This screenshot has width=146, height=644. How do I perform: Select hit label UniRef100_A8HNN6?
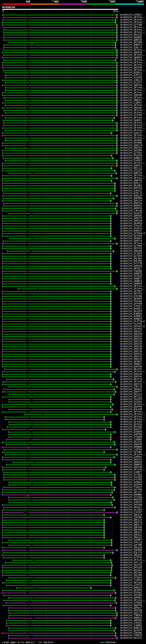(131, 495)
